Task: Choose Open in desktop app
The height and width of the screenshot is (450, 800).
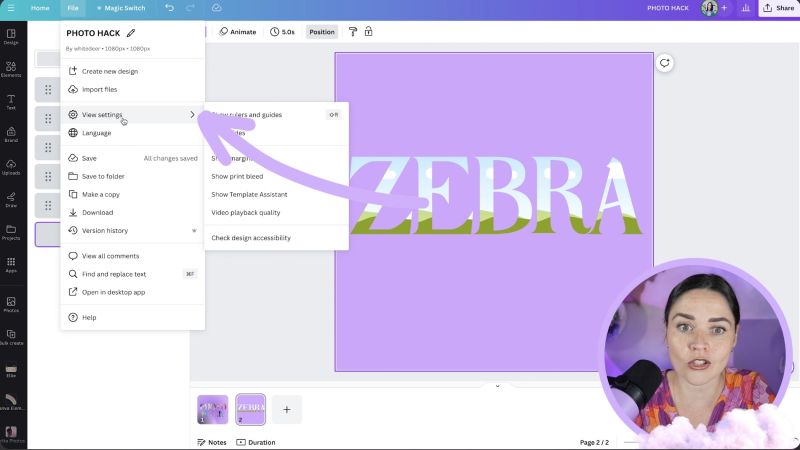Action: point(133,292)
